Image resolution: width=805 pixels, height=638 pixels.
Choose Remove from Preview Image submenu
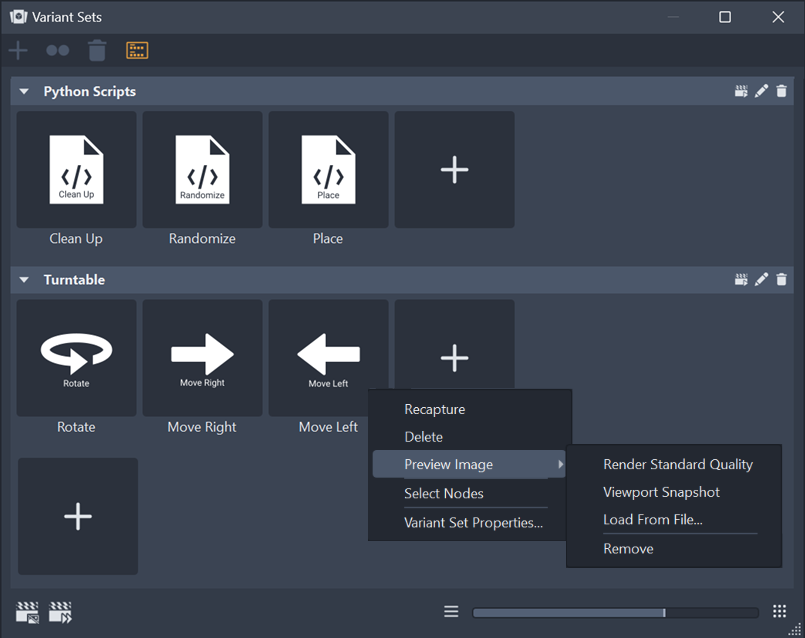(x=628, y=549)
